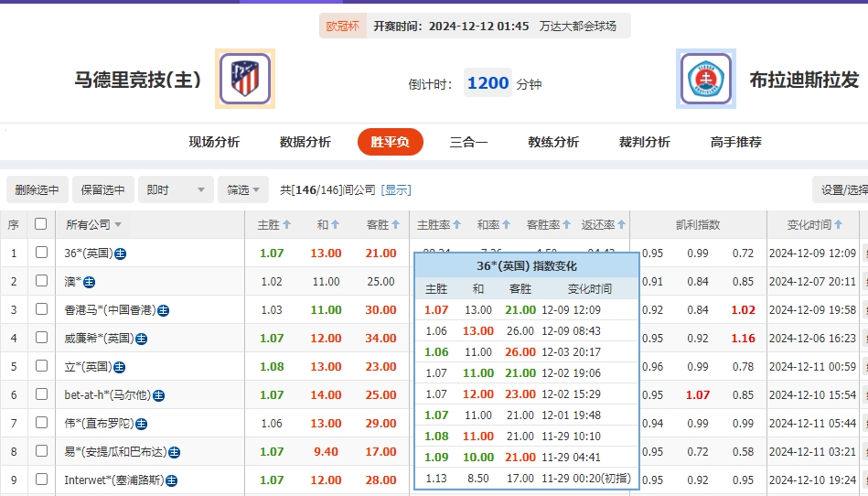Click the Slovan Bratislava team crest
The width and height of the screenshot is (868, 496).
705,80
